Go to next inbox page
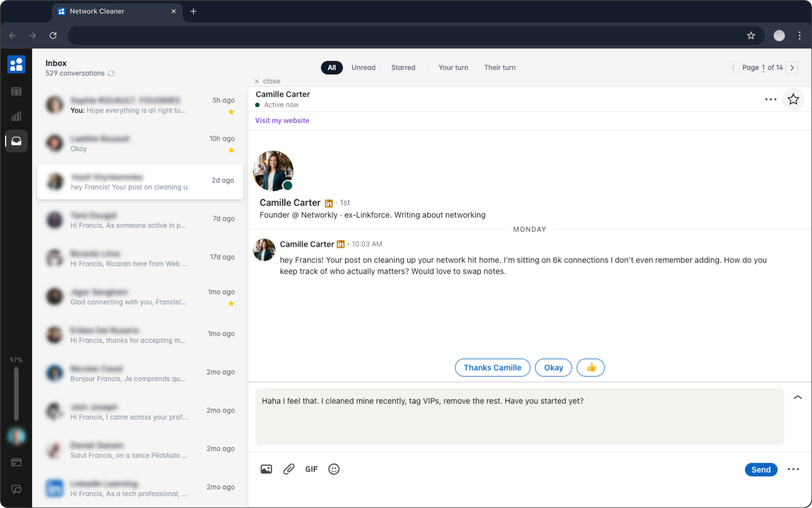Image resolution: width=812 pixels, height=508 pixels. point(792,68)
